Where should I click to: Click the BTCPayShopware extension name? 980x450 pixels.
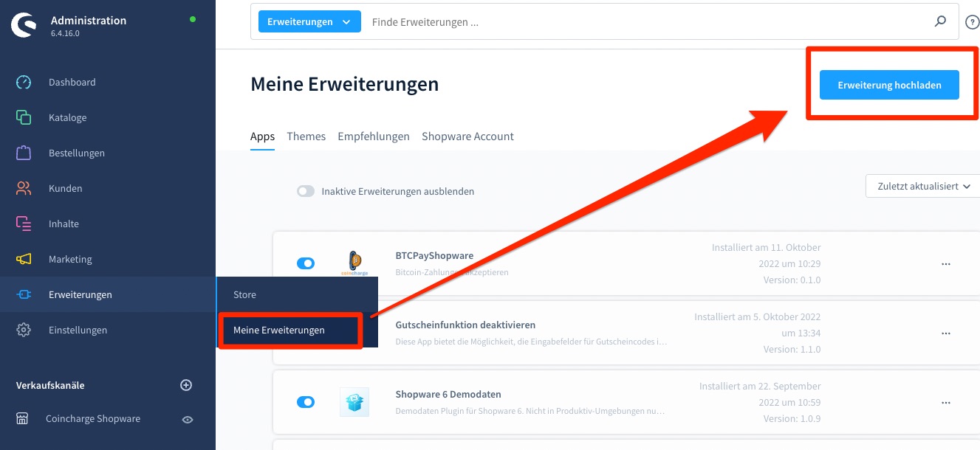[434, 256]
